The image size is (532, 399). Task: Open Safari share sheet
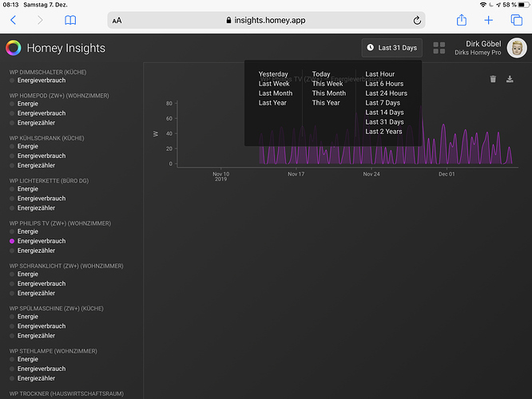[x=461, y=20]
